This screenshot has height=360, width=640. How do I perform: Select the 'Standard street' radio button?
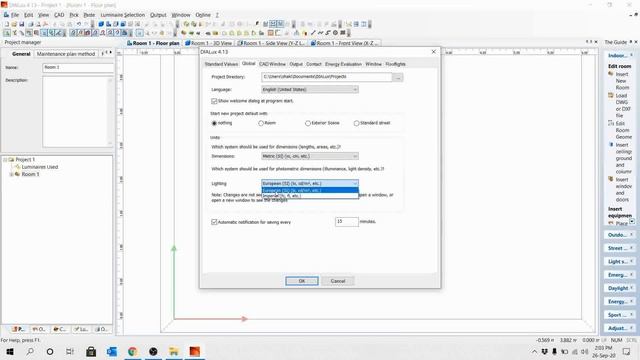[356, 123]
